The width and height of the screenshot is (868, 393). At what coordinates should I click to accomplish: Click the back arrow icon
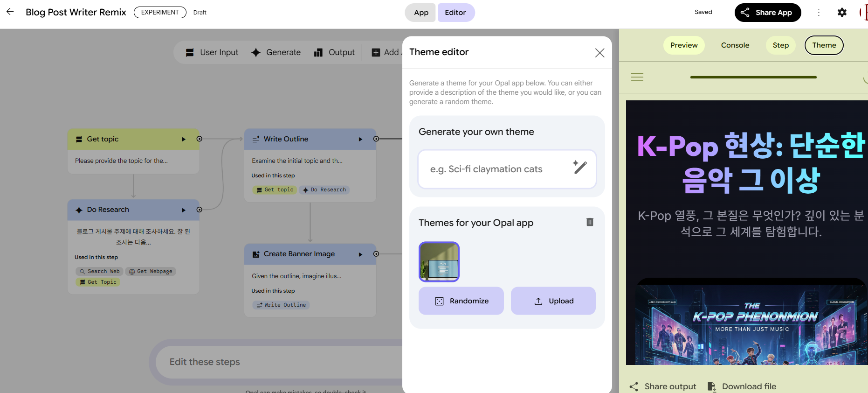point(10,12)
